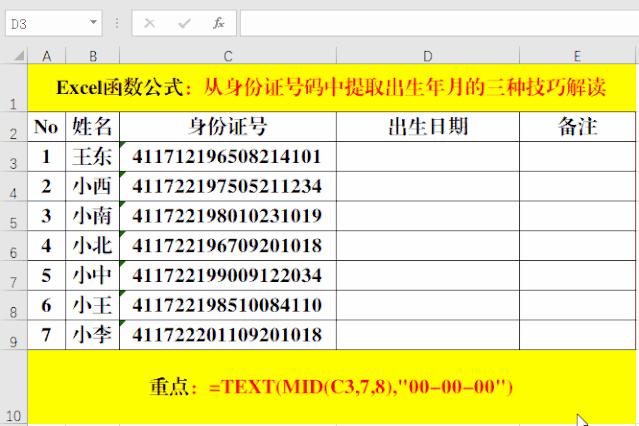Select the name cell 小李
Screen dimensions: 639x426
[x=93, y=335]
